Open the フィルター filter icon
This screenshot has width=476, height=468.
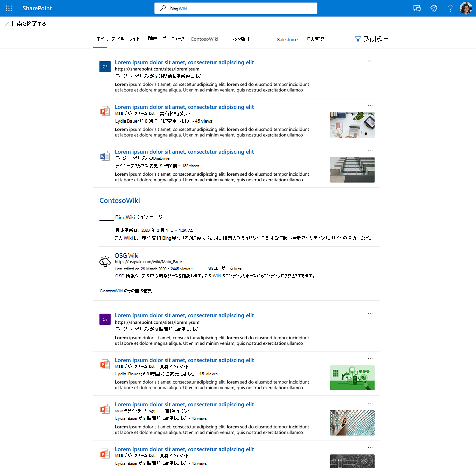tap(358, 38)
